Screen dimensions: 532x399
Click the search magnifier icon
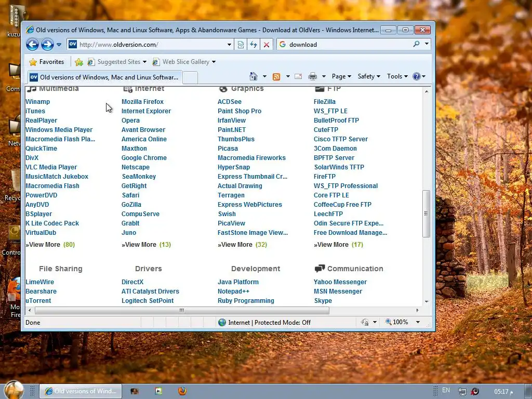pos(416,44)
